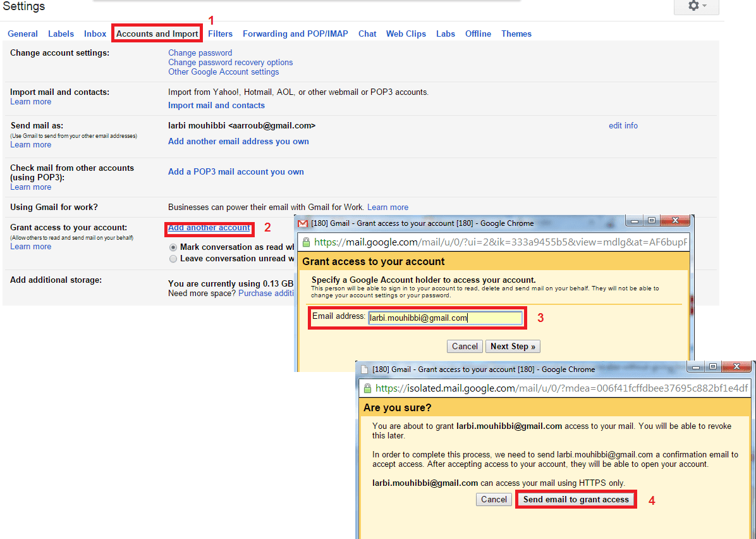Close the Grant access popup window
Image resolution: width=756 pixels, height=539 pixels.
click(x=675, y=221)
